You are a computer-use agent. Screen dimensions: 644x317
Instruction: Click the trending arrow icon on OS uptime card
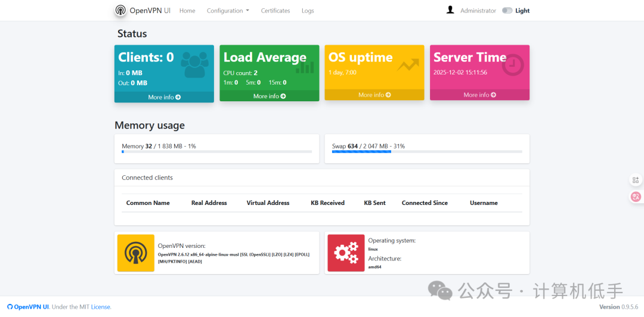coord(408,65)
